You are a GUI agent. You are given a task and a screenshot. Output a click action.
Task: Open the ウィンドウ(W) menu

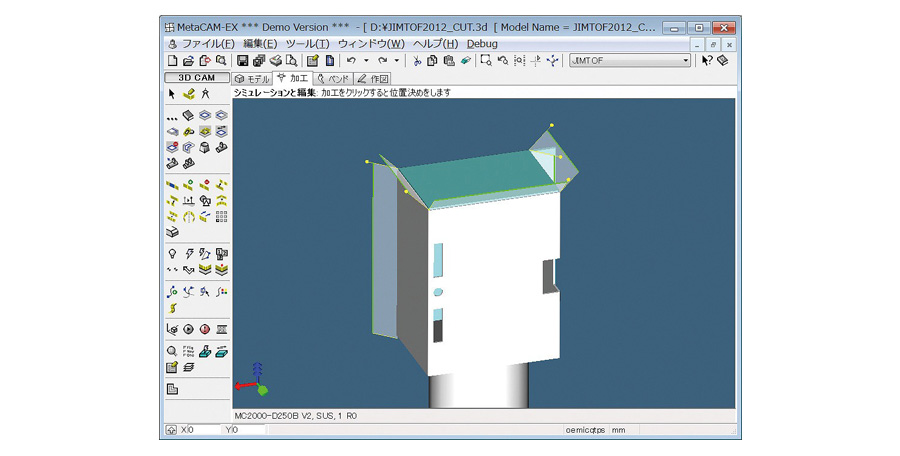pyautogui.click(x=371, y=44)
